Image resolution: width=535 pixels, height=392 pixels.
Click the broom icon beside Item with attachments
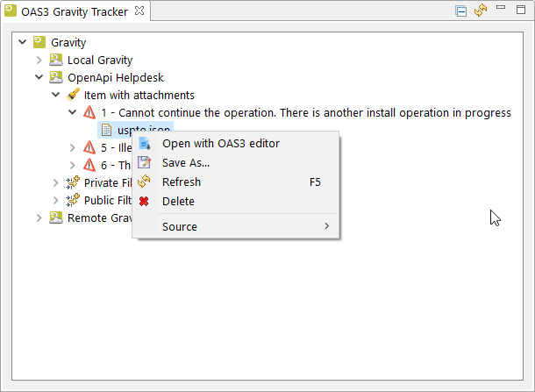73,95
